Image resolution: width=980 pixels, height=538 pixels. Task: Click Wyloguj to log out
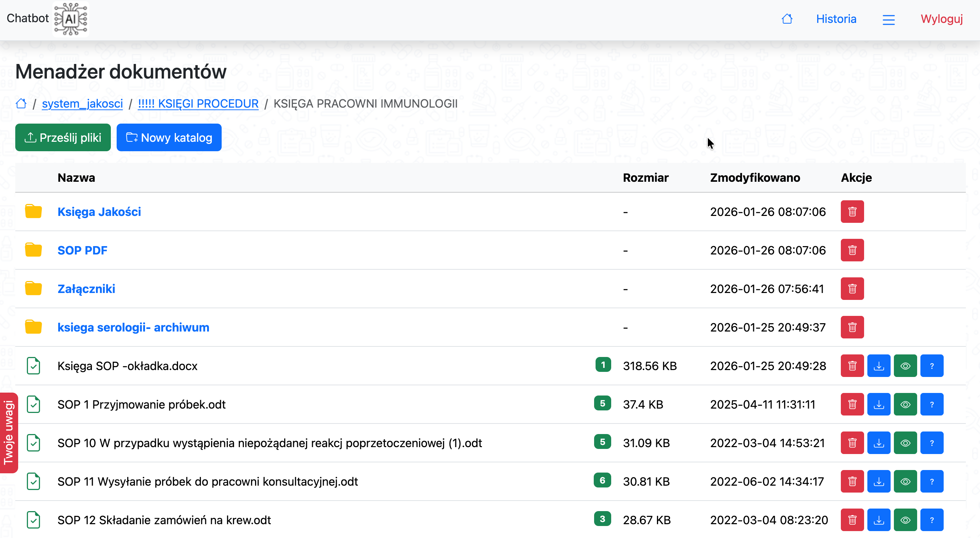[x=941, y=19]
